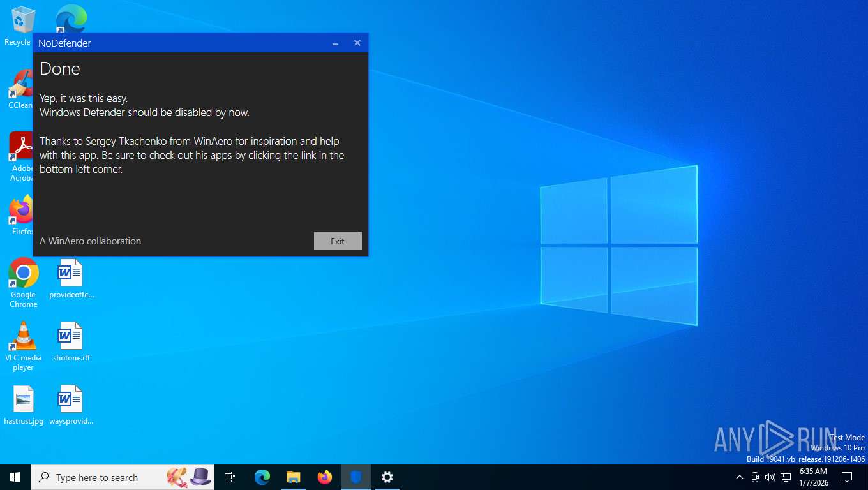Click the NoDefender window title text

pos(64,43)
